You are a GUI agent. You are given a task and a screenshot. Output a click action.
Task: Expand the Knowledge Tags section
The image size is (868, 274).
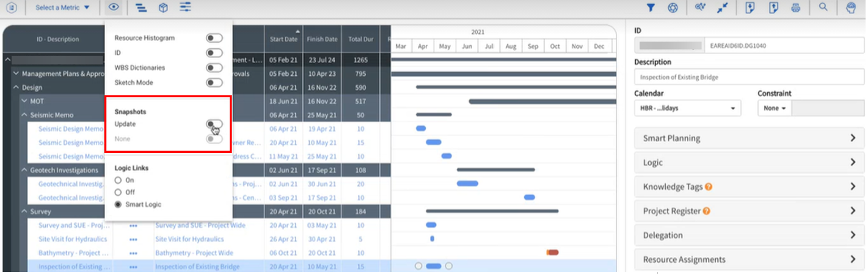(x=748, y=187)
